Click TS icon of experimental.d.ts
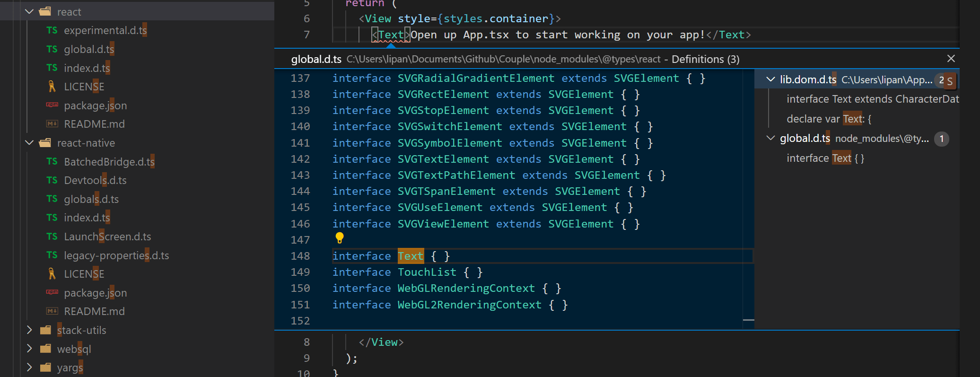 52,30
